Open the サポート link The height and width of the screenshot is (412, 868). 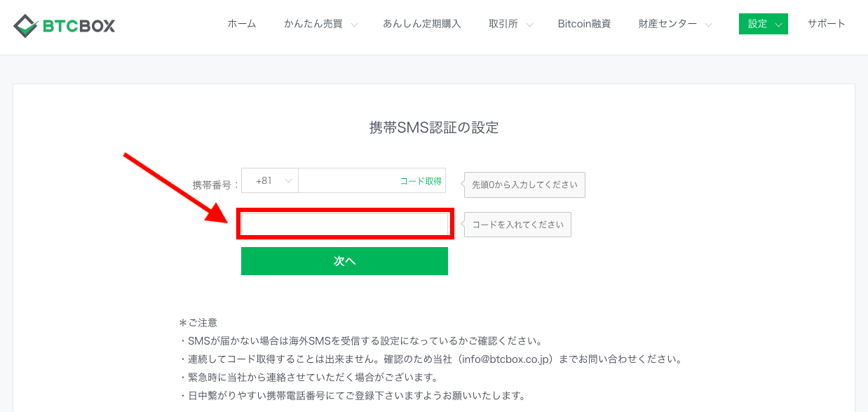click(827, 24)
